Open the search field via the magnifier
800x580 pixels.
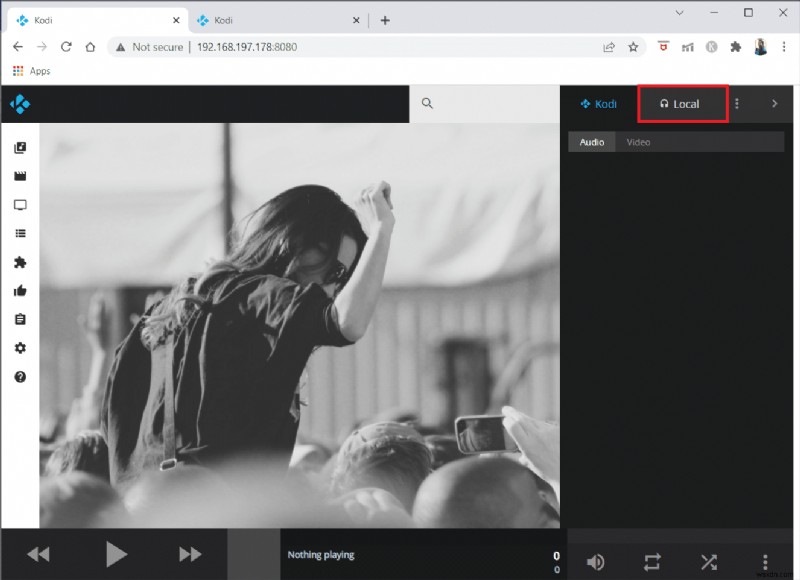click(x=426, y=103)
